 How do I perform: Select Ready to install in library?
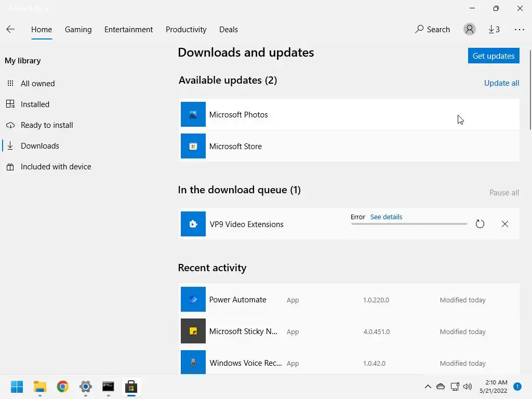click(47, 125)
